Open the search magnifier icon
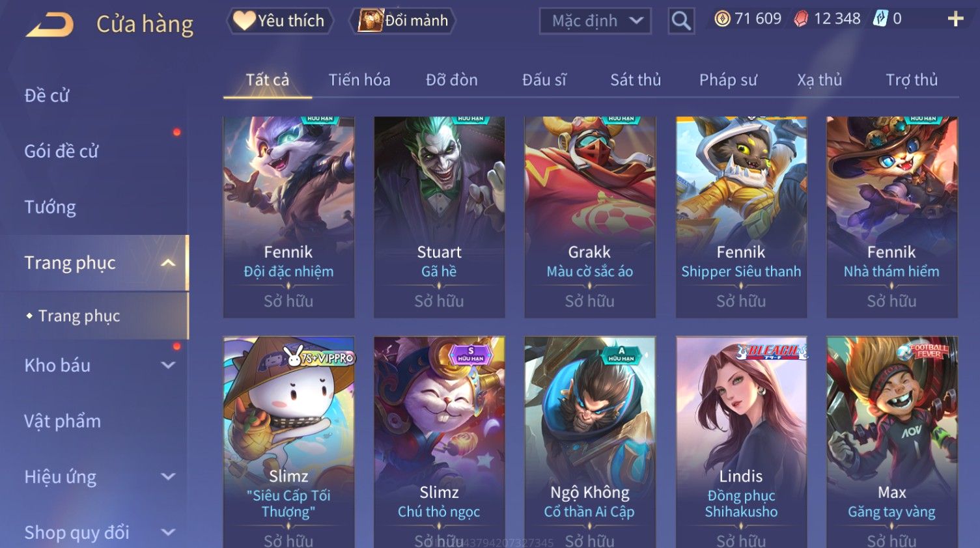This screenshot has width=980, height=548. 681,21
